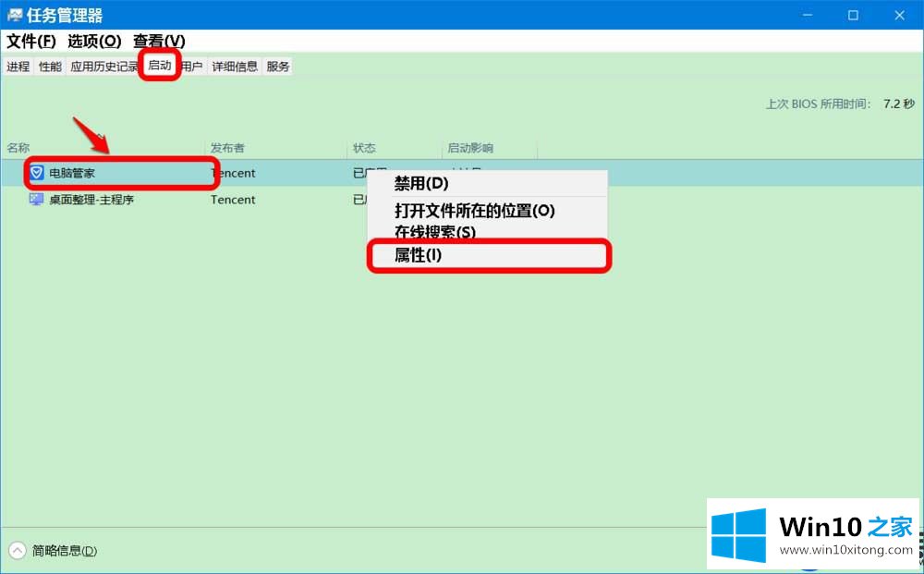Select the 电脑管家 startup row
The height and width of the screenshot is (574, 924).
point(462,173)
